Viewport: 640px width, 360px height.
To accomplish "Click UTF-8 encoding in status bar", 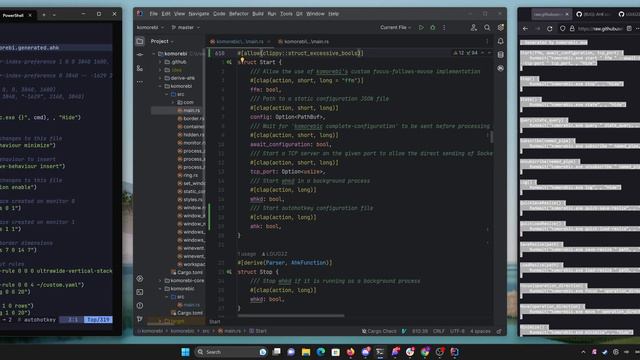I will click(457, 331).
